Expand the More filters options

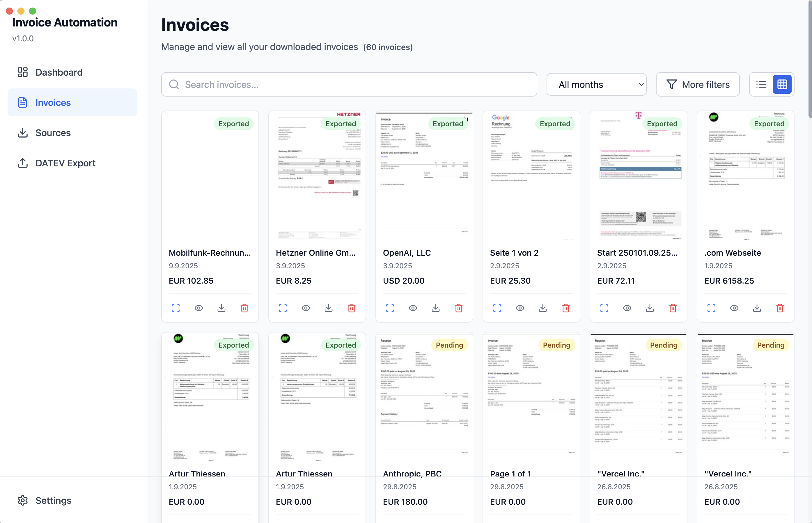698,84
